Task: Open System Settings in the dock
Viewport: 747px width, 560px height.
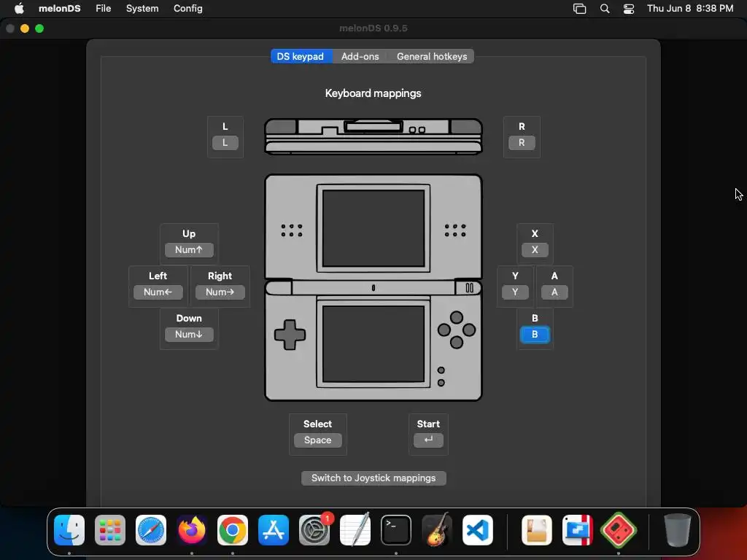Action: (x=314, y=530)
